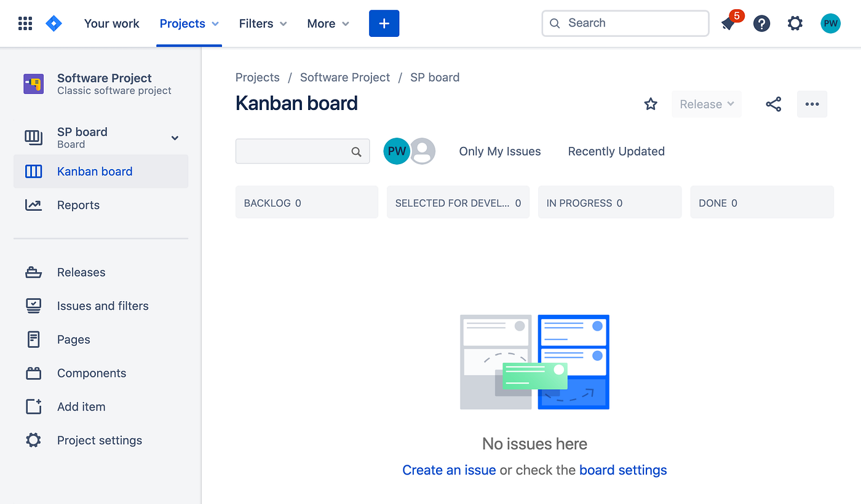Image resolution: width=861 pixels, height=504 pixels.
Task: Click the Create an issue link
Action: (449, 470)
